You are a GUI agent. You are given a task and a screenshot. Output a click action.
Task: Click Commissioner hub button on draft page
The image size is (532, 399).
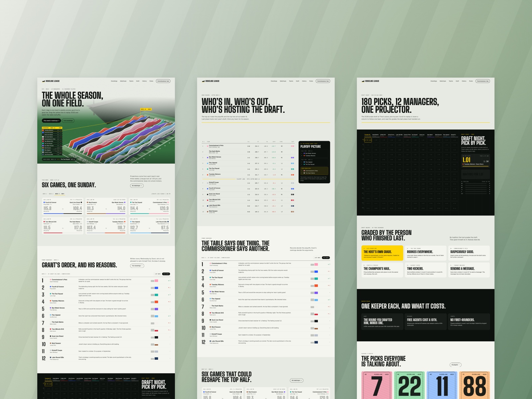482,81
